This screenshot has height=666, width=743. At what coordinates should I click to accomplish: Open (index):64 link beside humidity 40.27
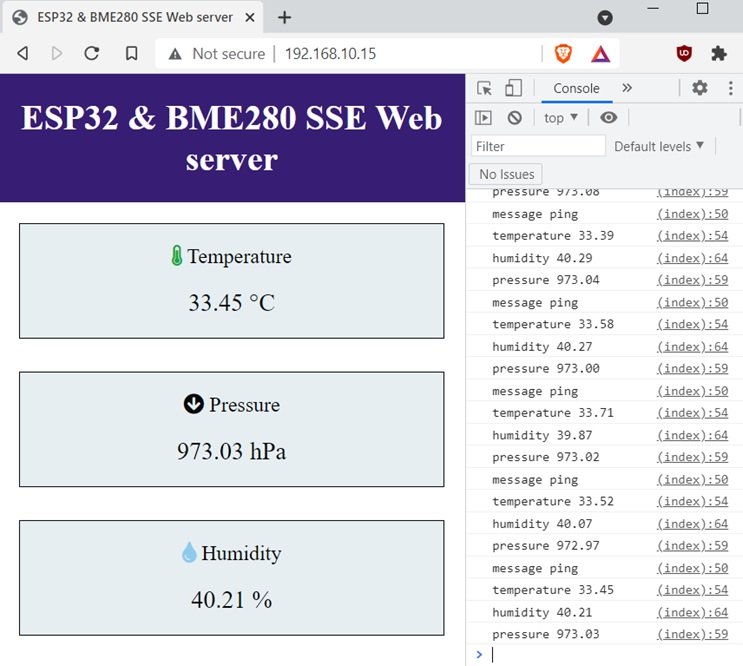coord(692,346)
